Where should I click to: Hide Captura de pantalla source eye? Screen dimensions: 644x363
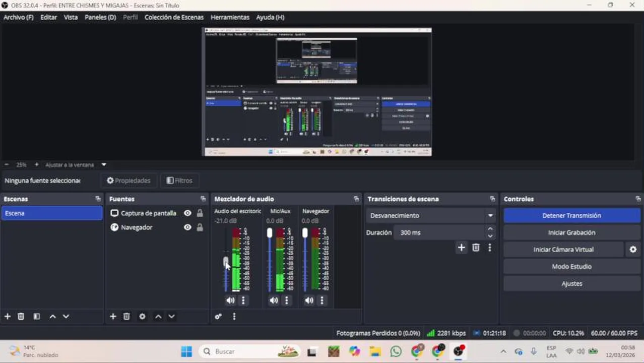187,213
